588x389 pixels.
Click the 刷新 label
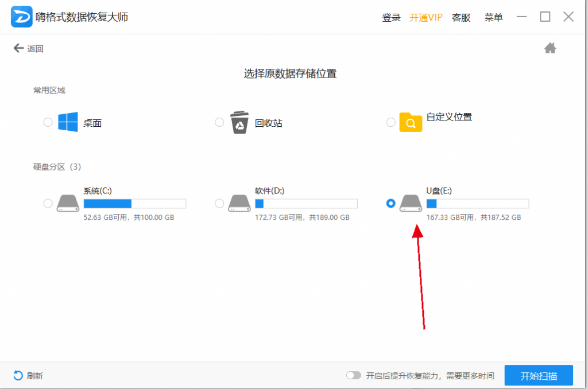[35, 375]
